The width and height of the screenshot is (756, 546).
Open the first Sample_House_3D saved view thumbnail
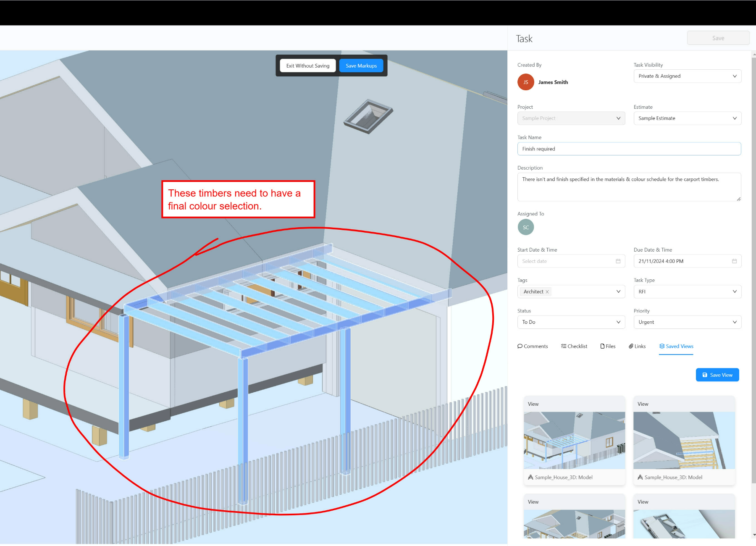(x=574, y=439)
